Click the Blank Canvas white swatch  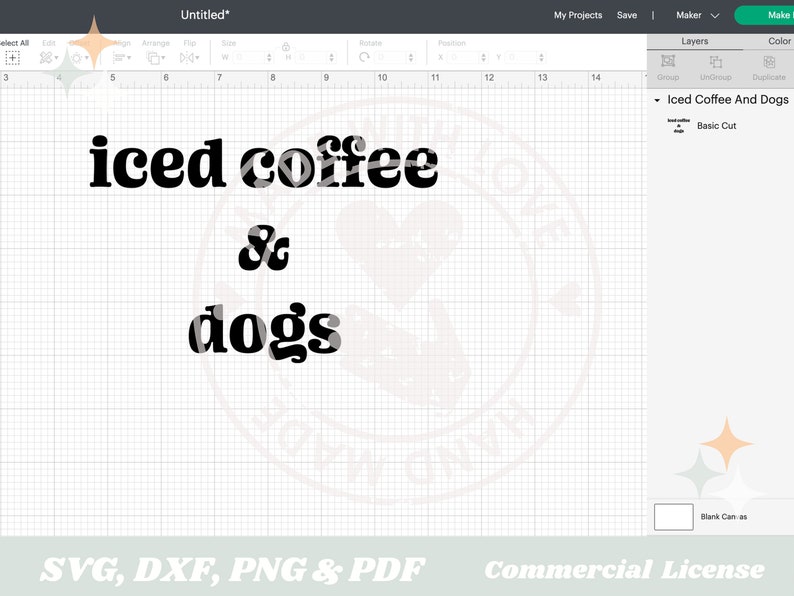673,516
